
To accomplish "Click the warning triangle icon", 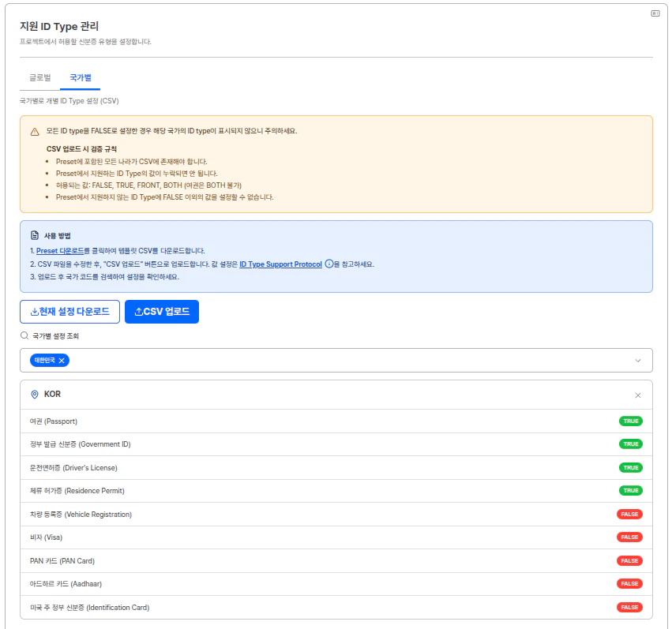I will 35,132.
